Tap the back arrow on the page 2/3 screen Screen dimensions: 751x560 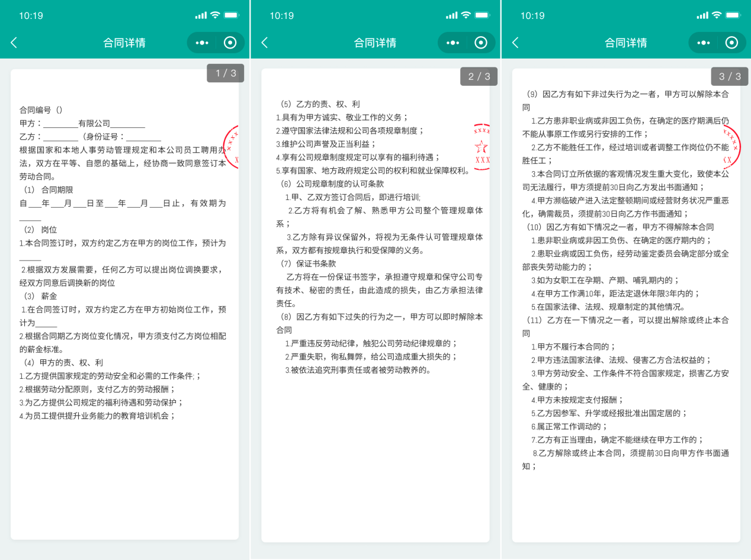[x=265, y=43]
